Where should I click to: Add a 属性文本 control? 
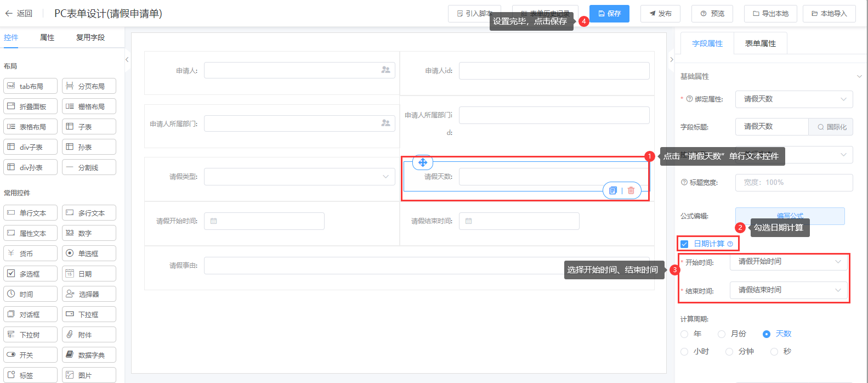pyautogui.click(x=30, y=233)
